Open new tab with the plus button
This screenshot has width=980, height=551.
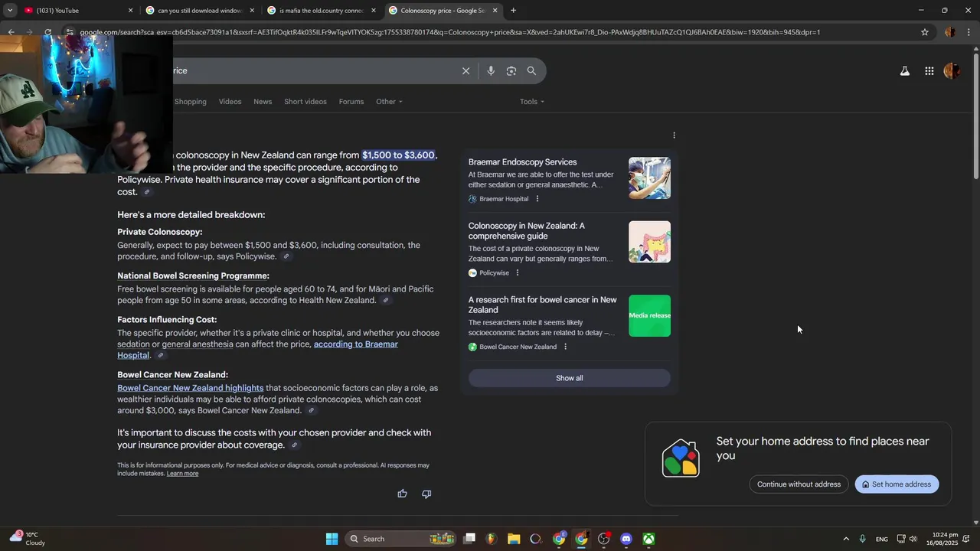point(513,11)
